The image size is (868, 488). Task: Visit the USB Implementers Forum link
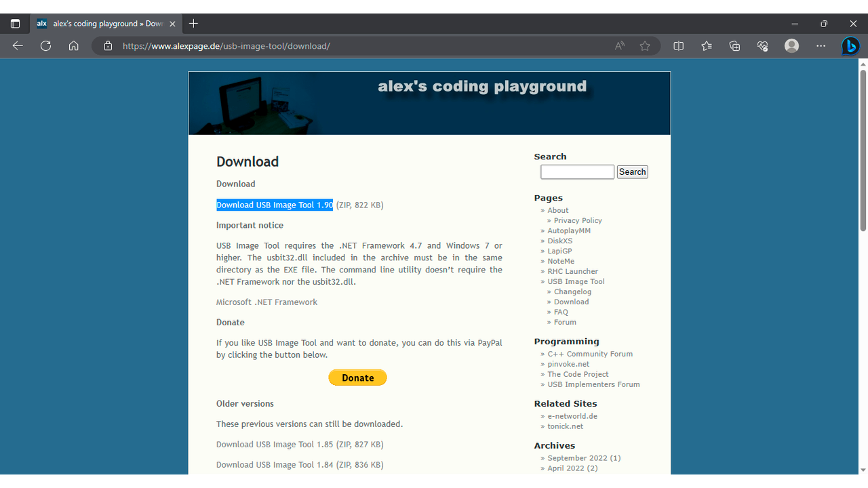[x=593, y=385]
